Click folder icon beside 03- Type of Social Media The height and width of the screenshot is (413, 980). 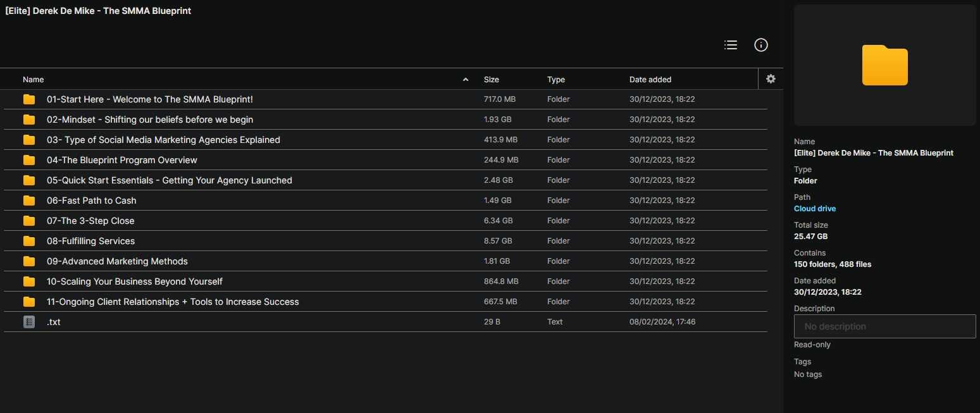click(29, 140)
